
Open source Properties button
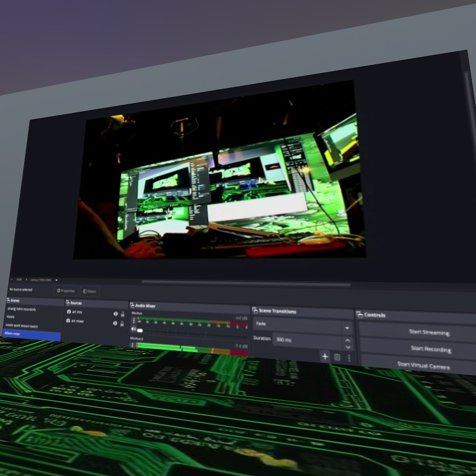pyautogui.click(x=66, y=291)
